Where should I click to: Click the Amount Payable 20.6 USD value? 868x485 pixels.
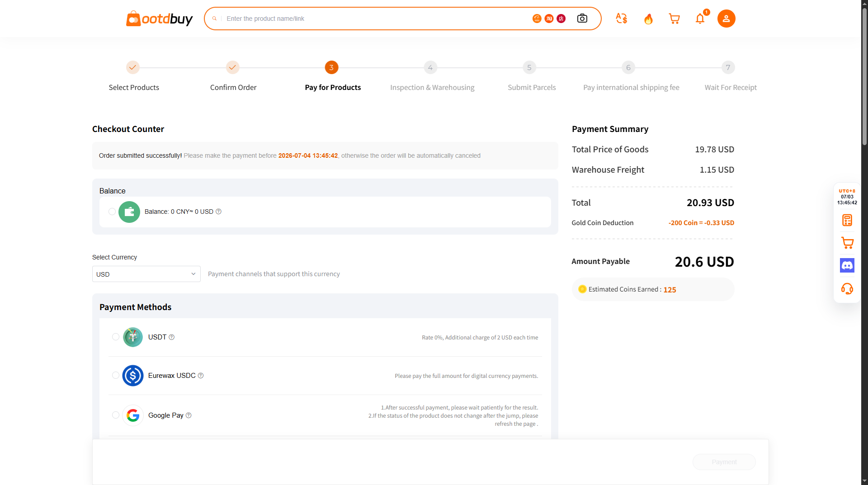coord(704,262)
